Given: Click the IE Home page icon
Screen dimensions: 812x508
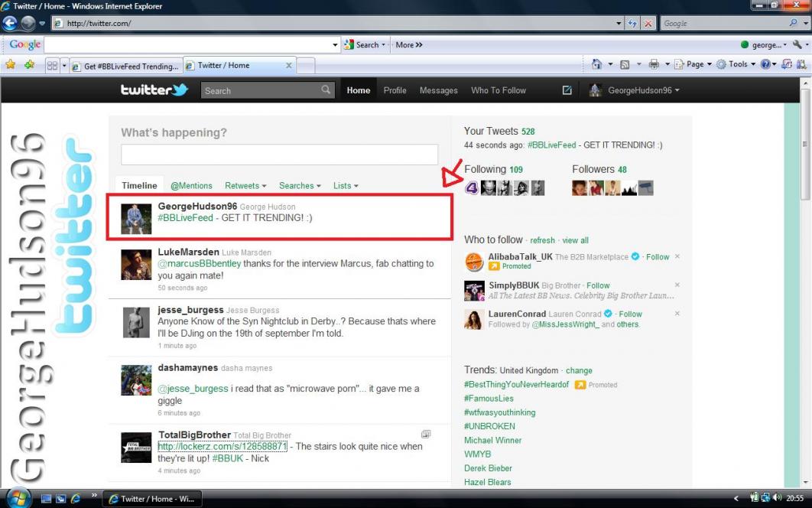Looking at the screenshot, I should pos(596,64).
